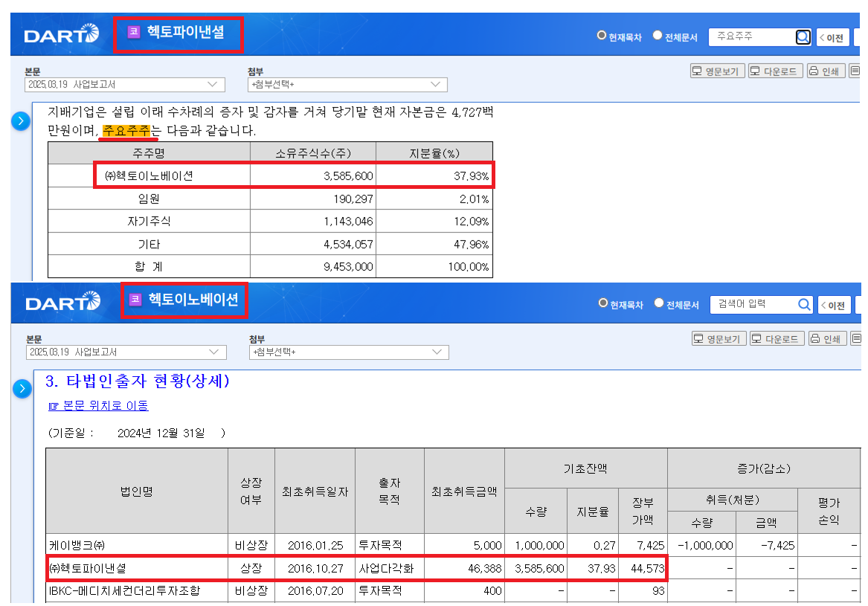Click the DART logo in the 헥토이노베이션 header
This screenshot has width=868, height=606.
[x=62, y=303]
